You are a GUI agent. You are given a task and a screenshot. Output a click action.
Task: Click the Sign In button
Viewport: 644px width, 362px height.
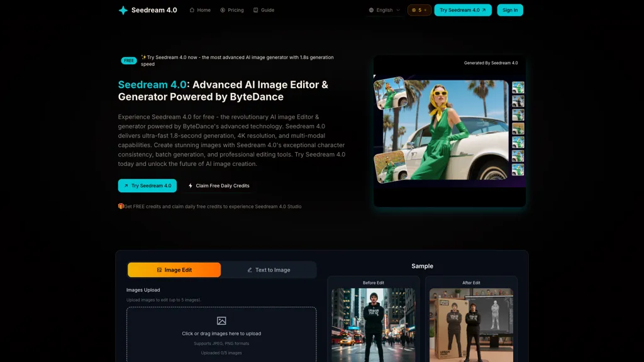point(509,10)
